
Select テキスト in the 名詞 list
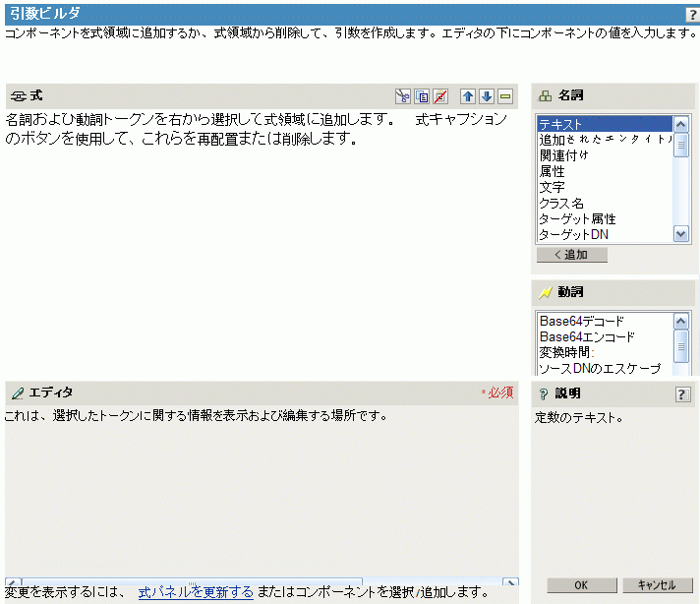605,124
